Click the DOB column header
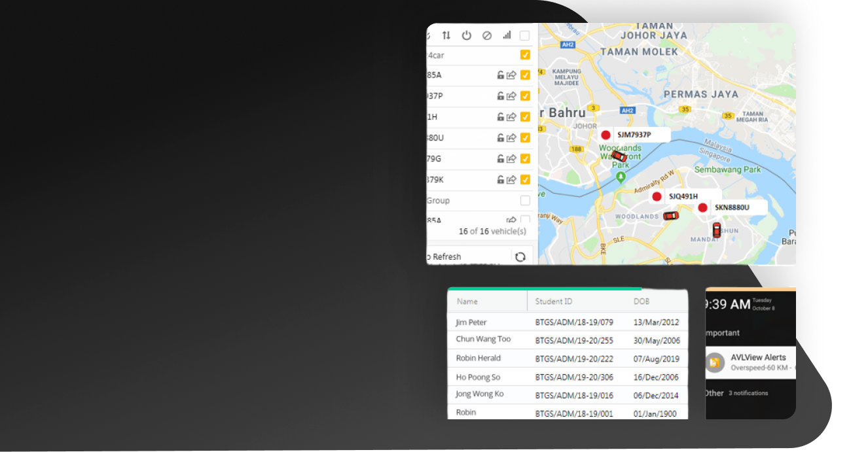This screenshot has height=452, width=868. point(641,302)
